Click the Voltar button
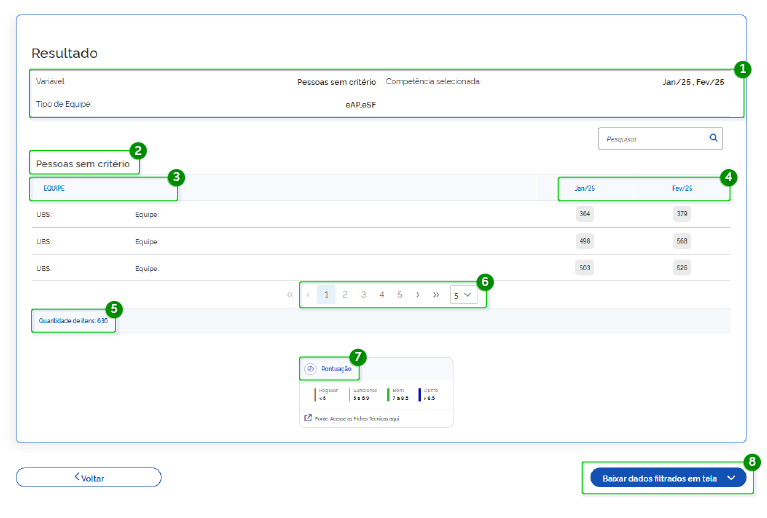 (x=88, y=477)
